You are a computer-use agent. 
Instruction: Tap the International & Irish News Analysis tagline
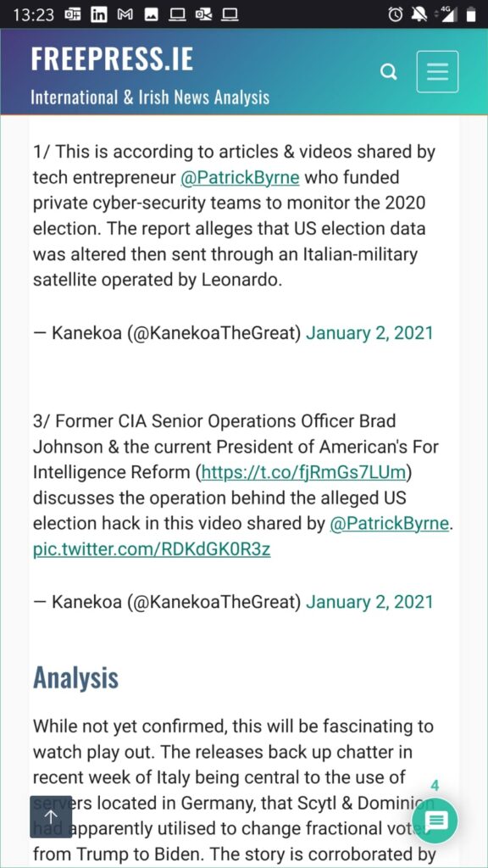[x=150, y=98]
